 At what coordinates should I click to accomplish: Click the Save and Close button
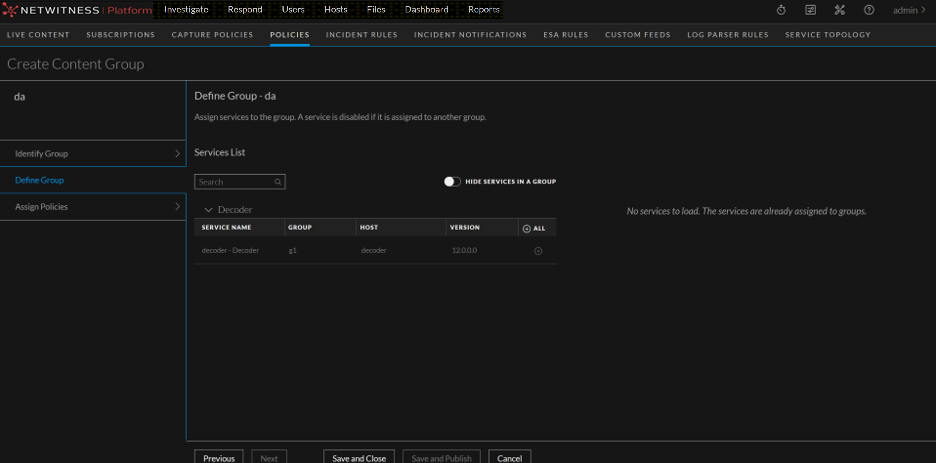(x=359, y=458)
